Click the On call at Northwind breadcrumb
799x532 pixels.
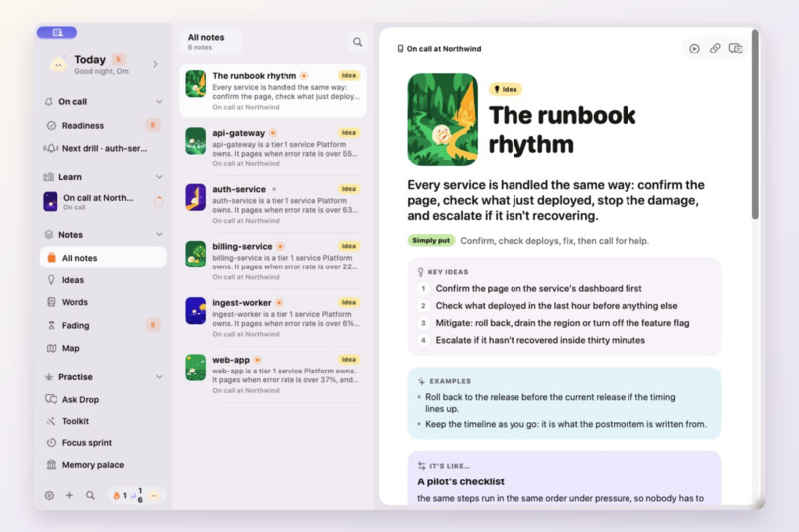click(439, 49)
